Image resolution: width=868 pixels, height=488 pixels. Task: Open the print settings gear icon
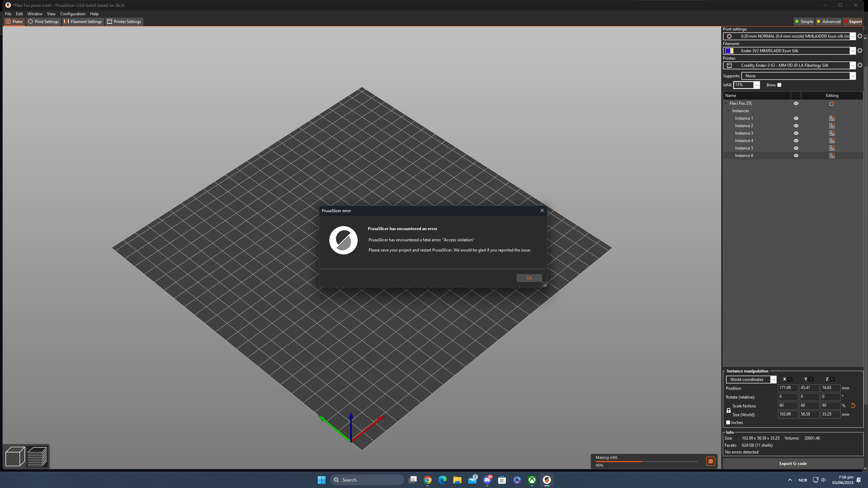[860, 36]
